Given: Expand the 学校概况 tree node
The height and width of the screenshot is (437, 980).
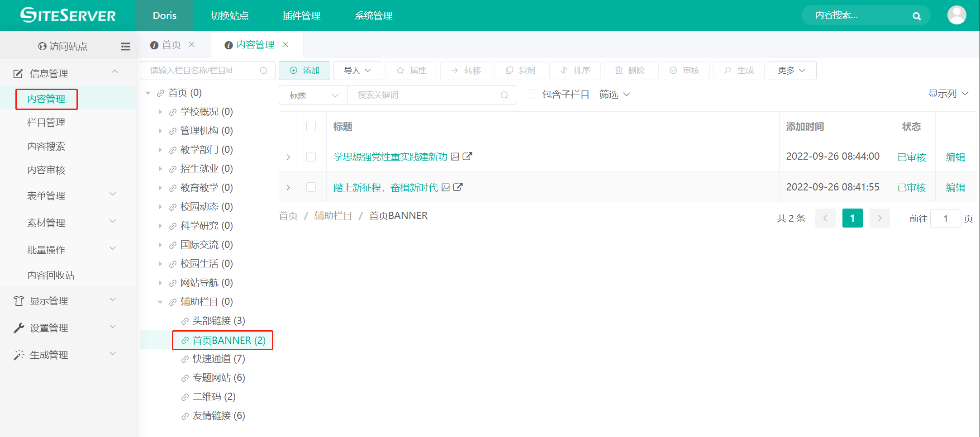Looking at the screenshot, I should coord(161,111).
